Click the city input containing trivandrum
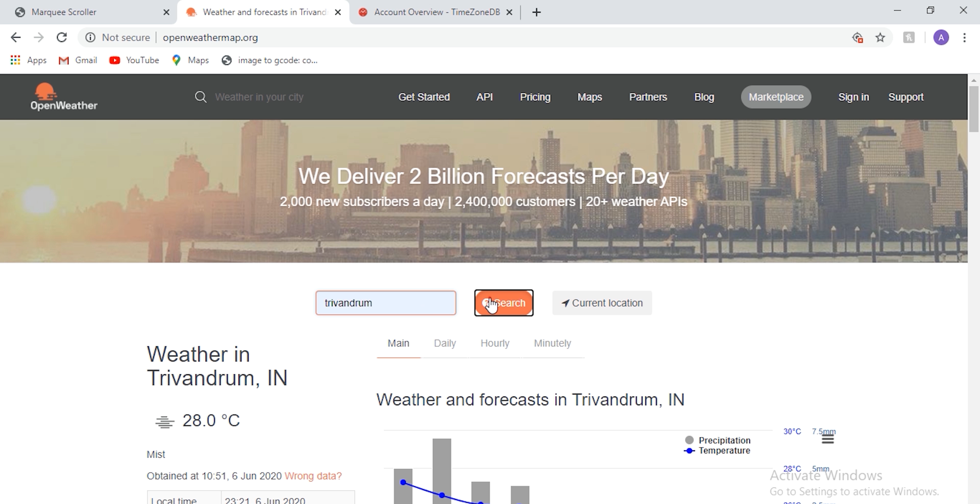The image size is (980, 504). (x=386, y=303)
